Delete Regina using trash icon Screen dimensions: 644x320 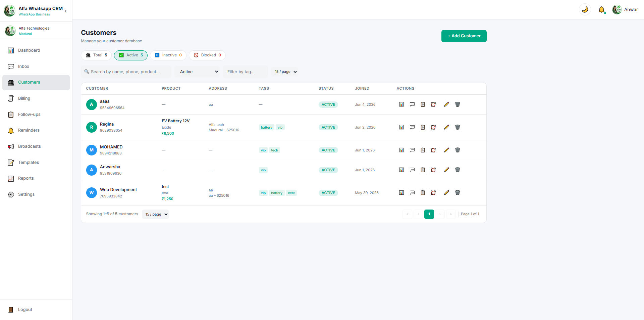coord(457,127)
